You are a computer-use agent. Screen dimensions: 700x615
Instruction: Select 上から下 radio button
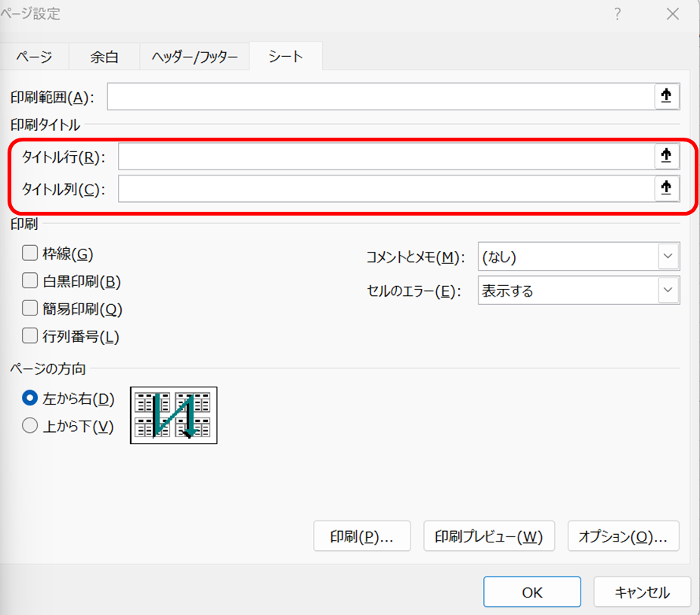[x=30, y=426]
